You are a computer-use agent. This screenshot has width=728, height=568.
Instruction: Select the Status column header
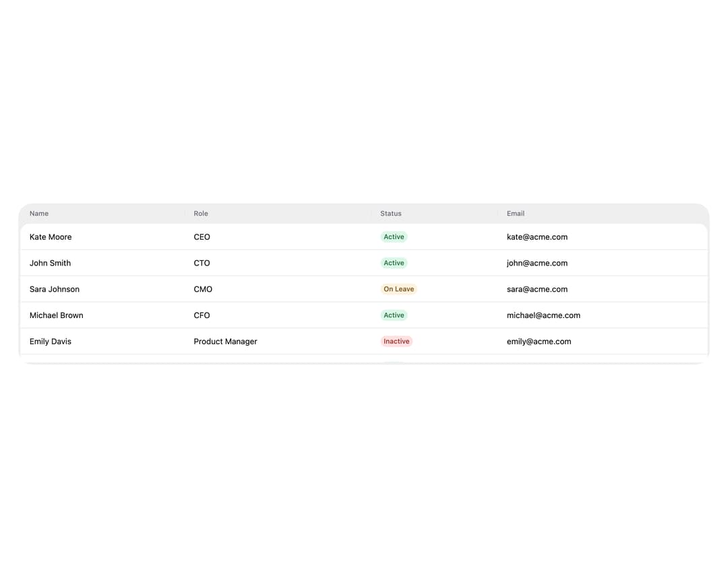[x=391, y=214]
